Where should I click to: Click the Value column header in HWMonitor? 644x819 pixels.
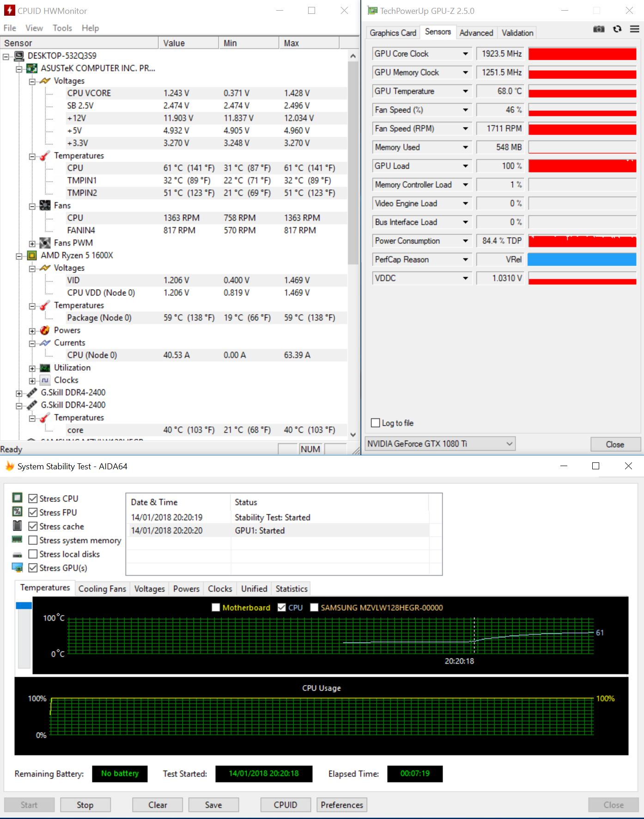tap(188, 43)
